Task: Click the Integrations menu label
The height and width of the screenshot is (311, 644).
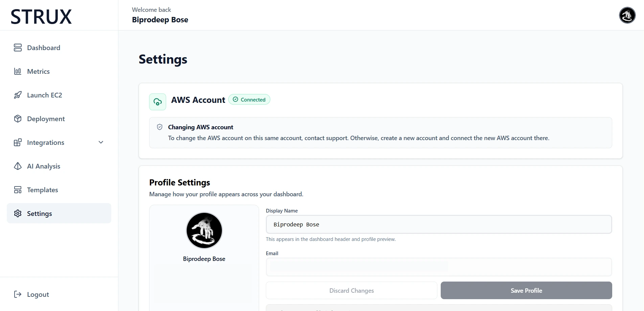Action: point(46,142)
